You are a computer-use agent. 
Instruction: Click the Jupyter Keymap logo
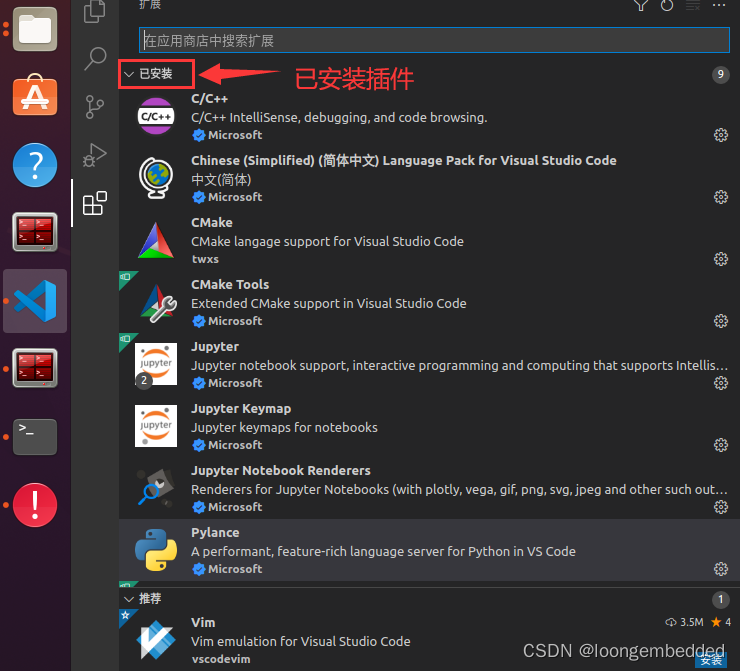tap(156, 426)
